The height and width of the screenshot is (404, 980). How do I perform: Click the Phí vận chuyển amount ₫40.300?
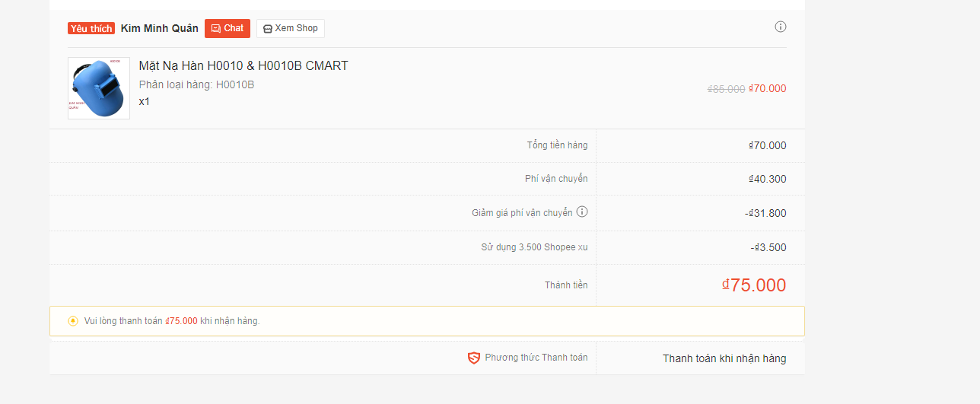(767, 179)
